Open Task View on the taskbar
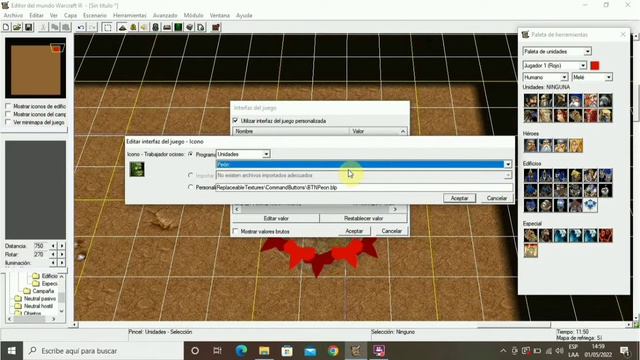The height and width of the screenshot is (360, 640). [x=218, y=351]
